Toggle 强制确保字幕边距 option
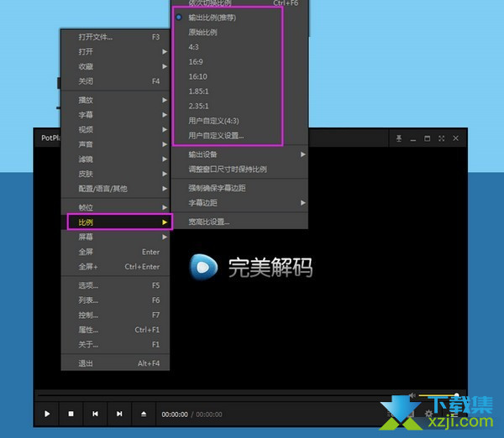The width and height of the screenshot is (504, 438). pyautogui.click(x=239, y=188)
